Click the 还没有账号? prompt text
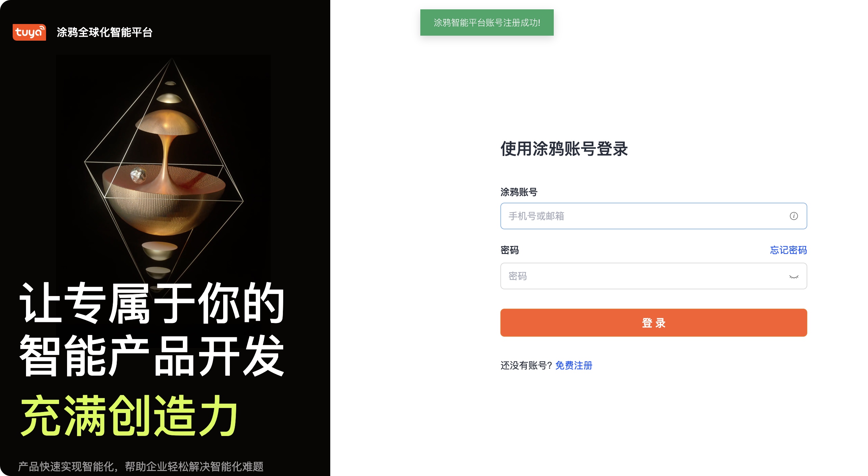Viewport: 868px width, 476px height. (526, 365)
